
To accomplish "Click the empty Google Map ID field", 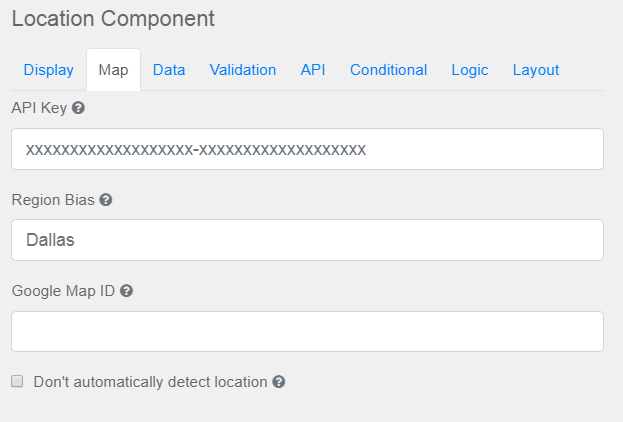I will click(x=307, y=331).
